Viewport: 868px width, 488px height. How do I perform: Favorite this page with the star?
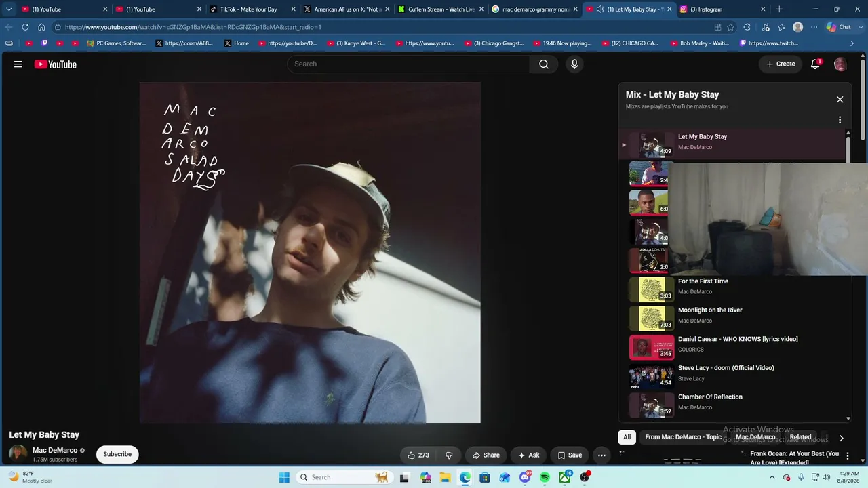730,27
